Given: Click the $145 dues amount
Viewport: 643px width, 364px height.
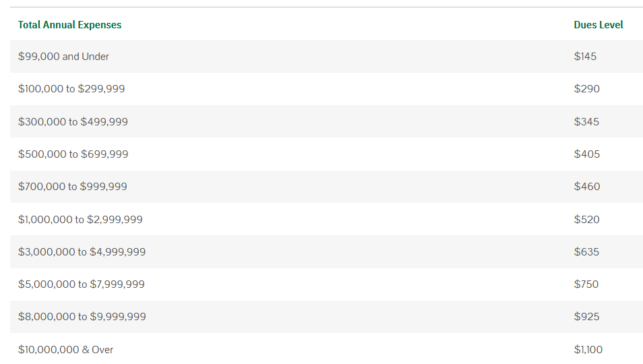Looking at the screenshot, I should pos(585,57).
